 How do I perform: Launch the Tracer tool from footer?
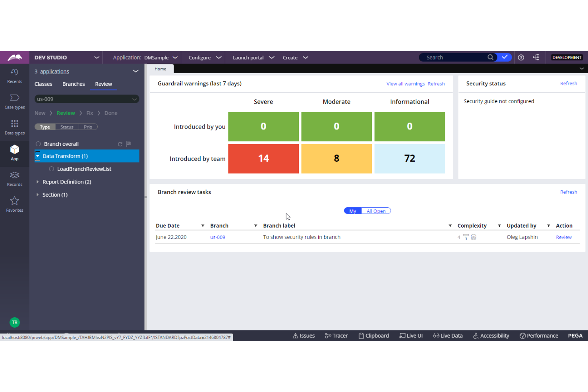[336, 336]
